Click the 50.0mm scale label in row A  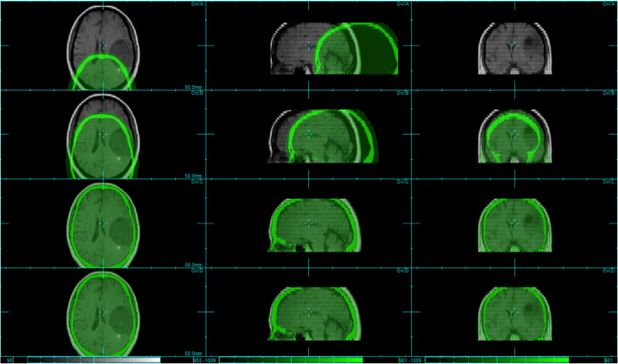193,87
